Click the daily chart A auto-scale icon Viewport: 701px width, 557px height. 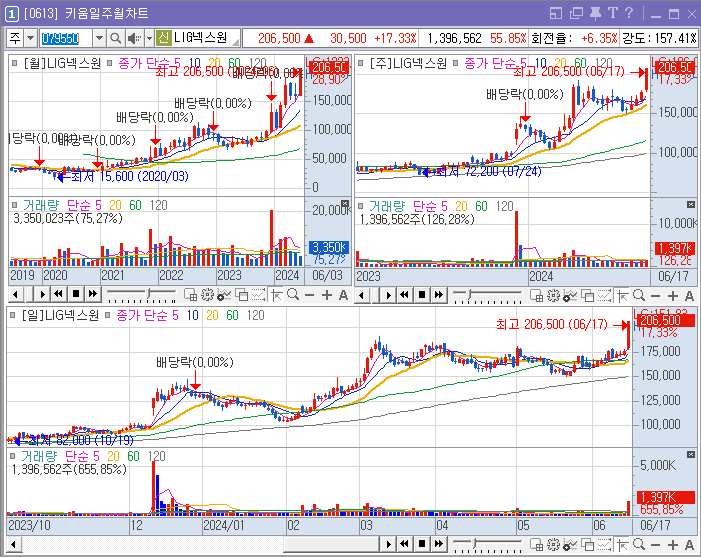pyautogui.click(x=689, y=545)
